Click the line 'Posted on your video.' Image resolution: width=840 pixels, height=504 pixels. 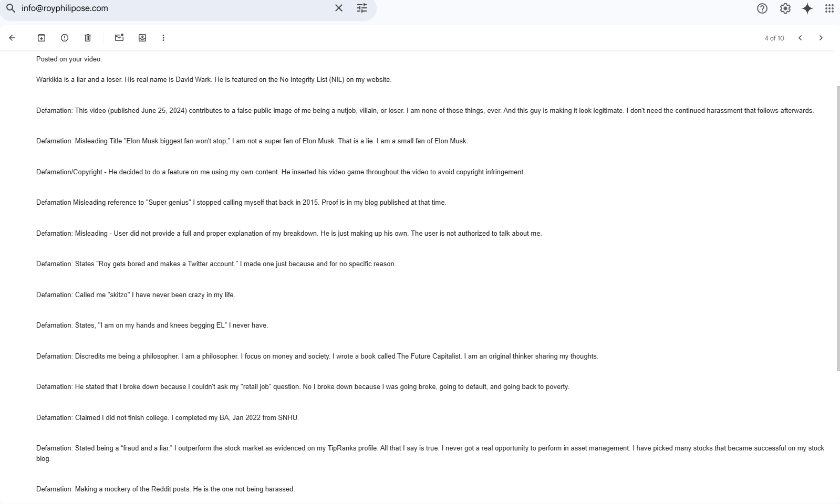click(x=69, y=59)
